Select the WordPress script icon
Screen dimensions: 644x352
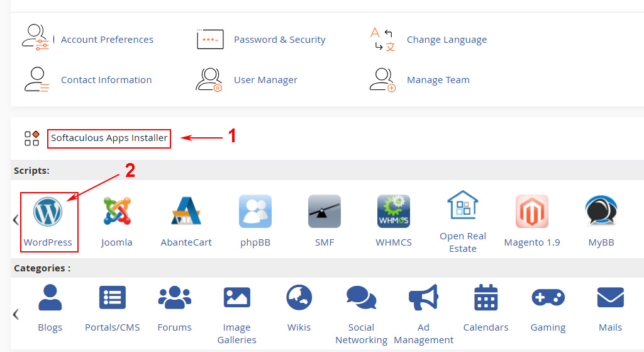(x=48, y=212)
